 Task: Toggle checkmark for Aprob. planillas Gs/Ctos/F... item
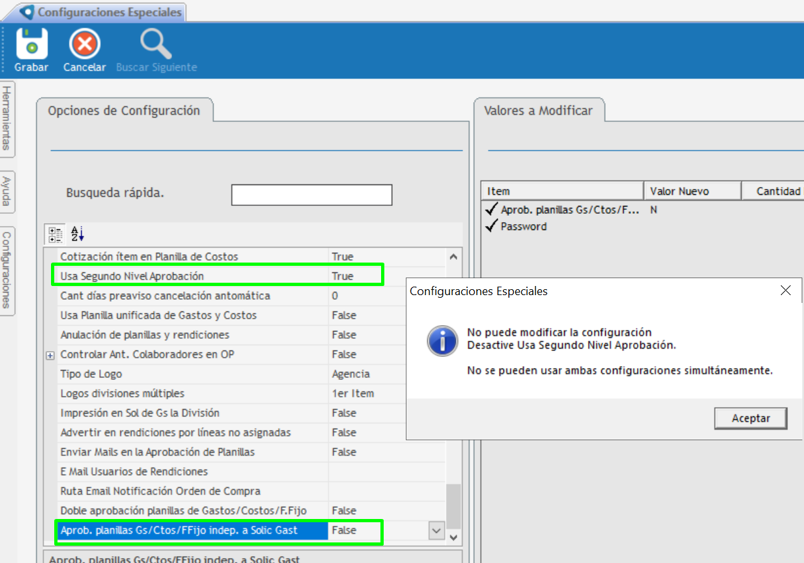(x=492, y=209)
